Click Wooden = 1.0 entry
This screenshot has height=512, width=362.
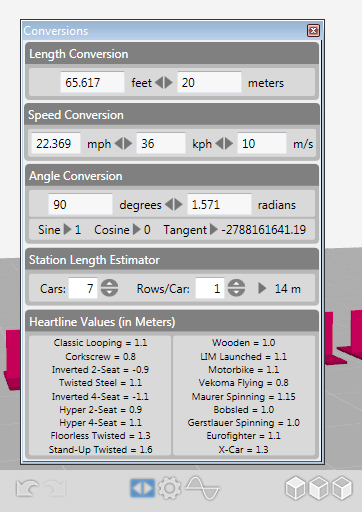[244, 343]
